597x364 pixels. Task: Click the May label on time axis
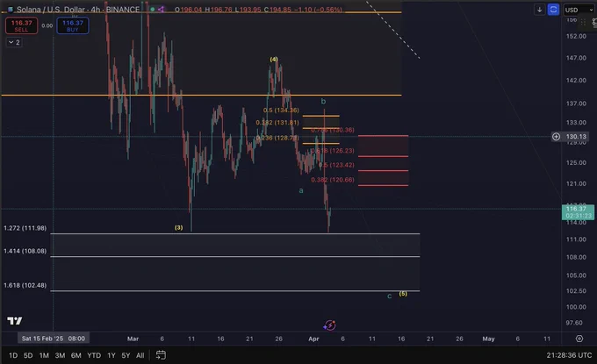click(x=488, y=339)
